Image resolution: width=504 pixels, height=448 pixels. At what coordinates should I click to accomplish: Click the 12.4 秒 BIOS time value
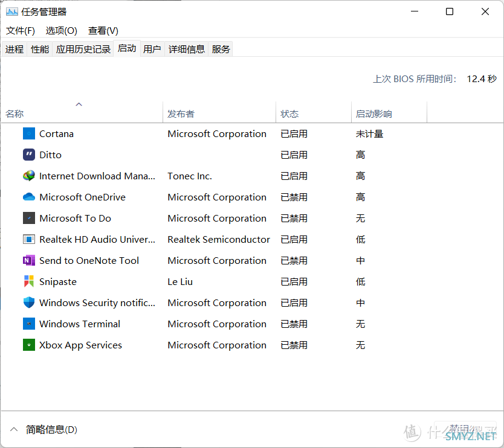coord(482,78)
